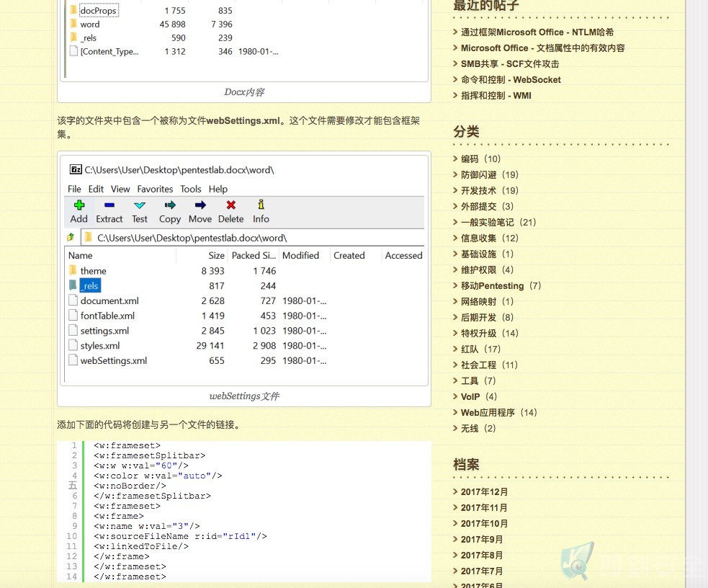This screenshot has height=588, width=708.
Task: Open the File menu in 7-Zip
Action: tap(74, 189)
